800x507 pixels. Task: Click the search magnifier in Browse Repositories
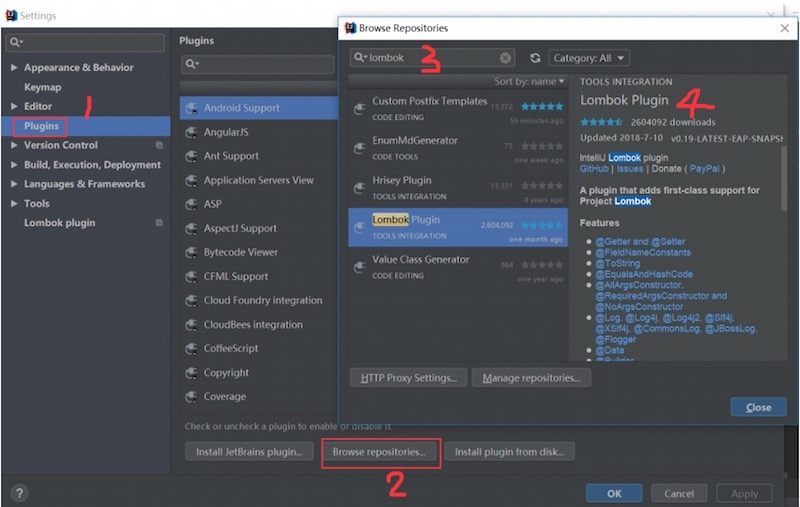click(360, 58)
